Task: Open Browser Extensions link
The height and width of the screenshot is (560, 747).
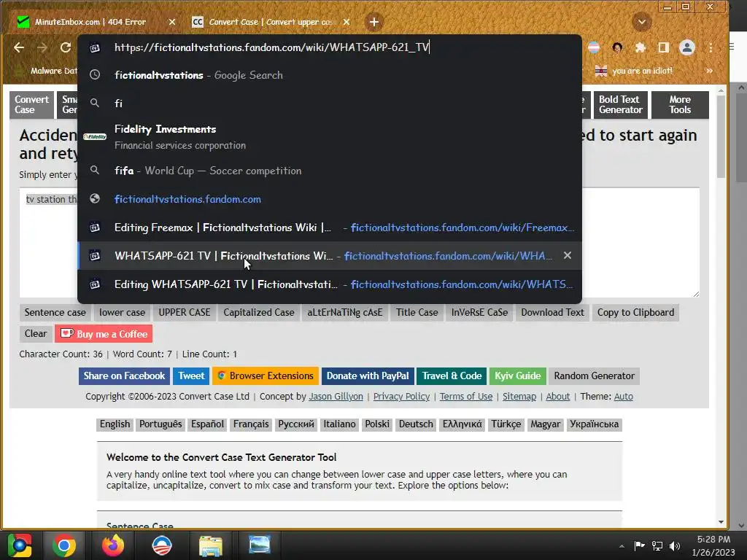Action: [x=266, y=376]
